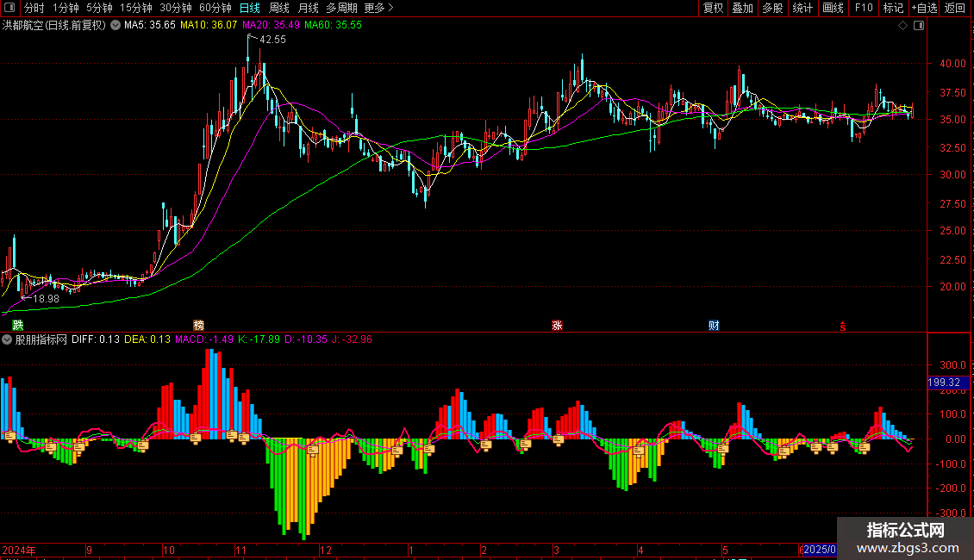Open indicator dropdown beside 股朋指标网
Viewport: 974px width, 560px height.
pyautogui.click(x=7, y=339)
